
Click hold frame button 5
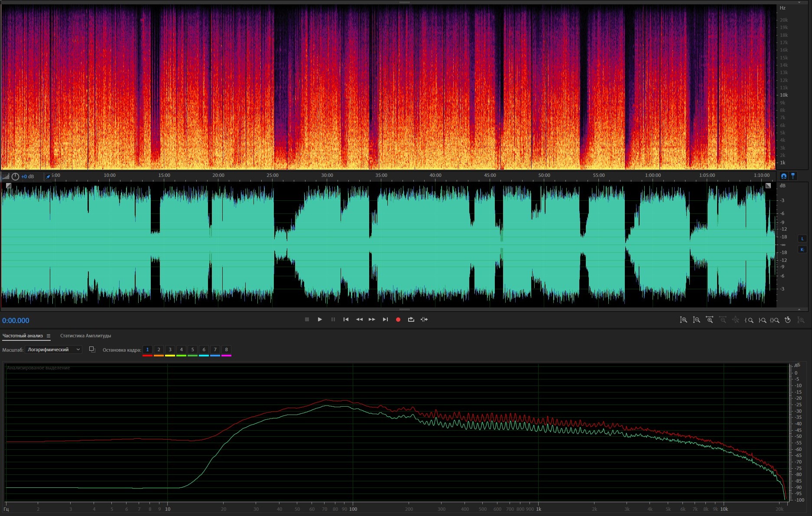192,349
